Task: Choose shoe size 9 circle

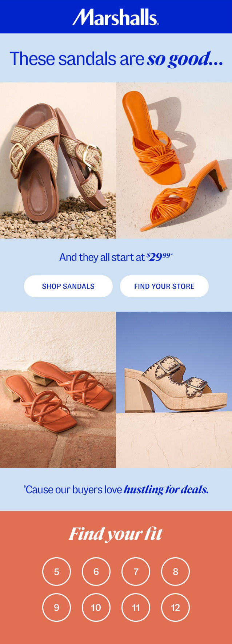Action: [x=56, y=608]
